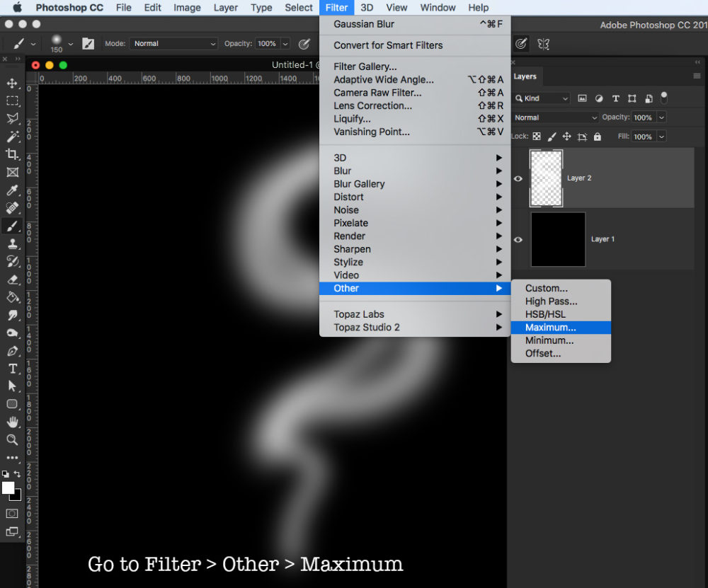Open the Edit Toolbar three-dots menu
Screen dimensions: 708x588
[12, 458]
